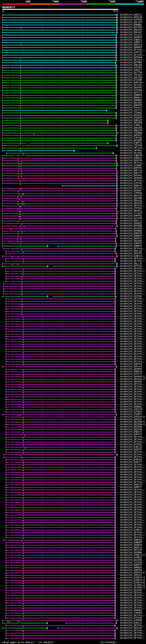Click the purple ~60% identity legend bar
Viewport: 146px width, 644px height.
click(x=73, y=4)
